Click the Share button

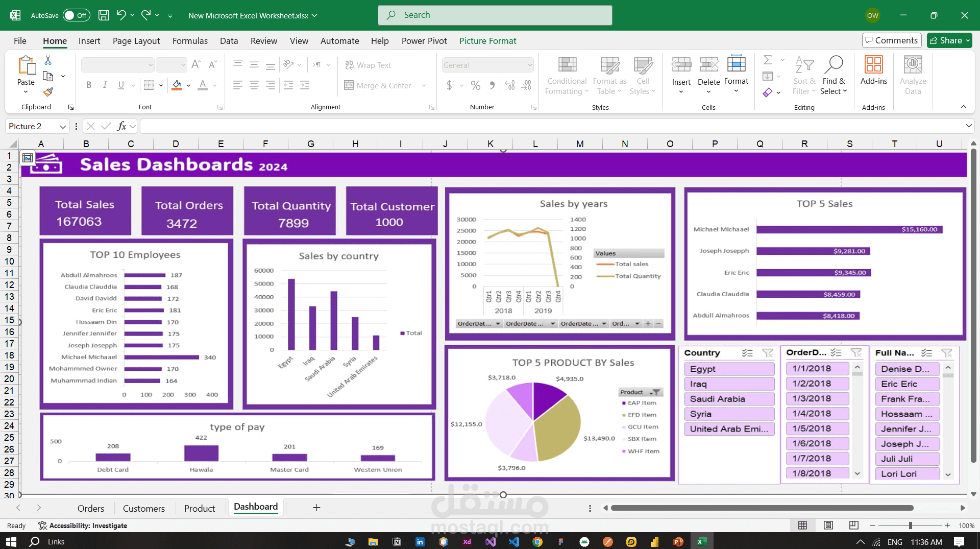pyautogui.click(x=948, y=40)
